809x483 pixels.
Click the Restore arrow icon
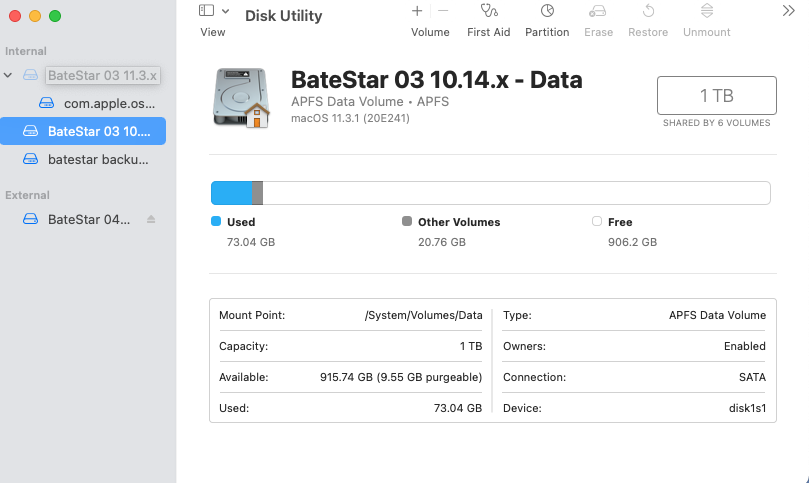[649, 10]
